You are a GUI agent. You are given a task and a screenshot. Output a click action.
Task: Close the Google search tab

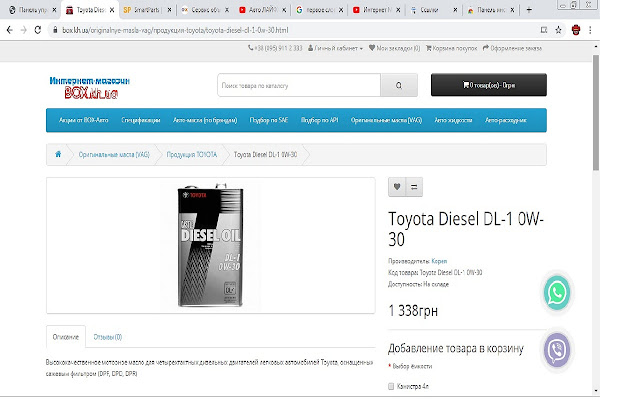[x=341, y=10]
